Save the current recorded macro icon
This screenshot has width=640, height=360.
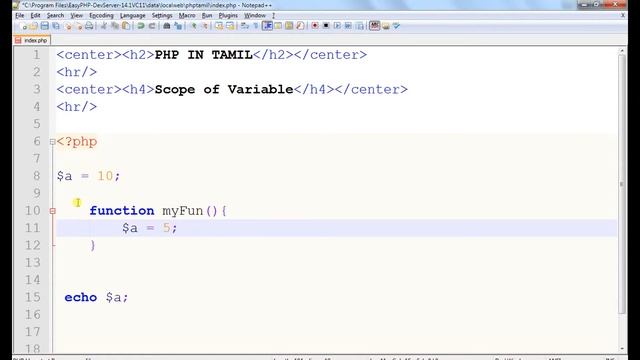click(360, 26)
